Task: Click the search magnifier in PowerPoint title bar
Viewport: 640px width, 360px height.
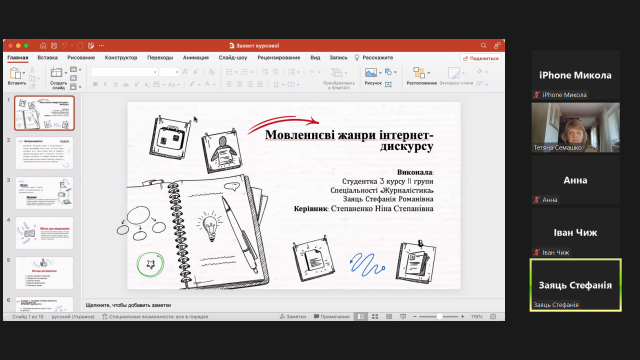Action: click(483, 46)
